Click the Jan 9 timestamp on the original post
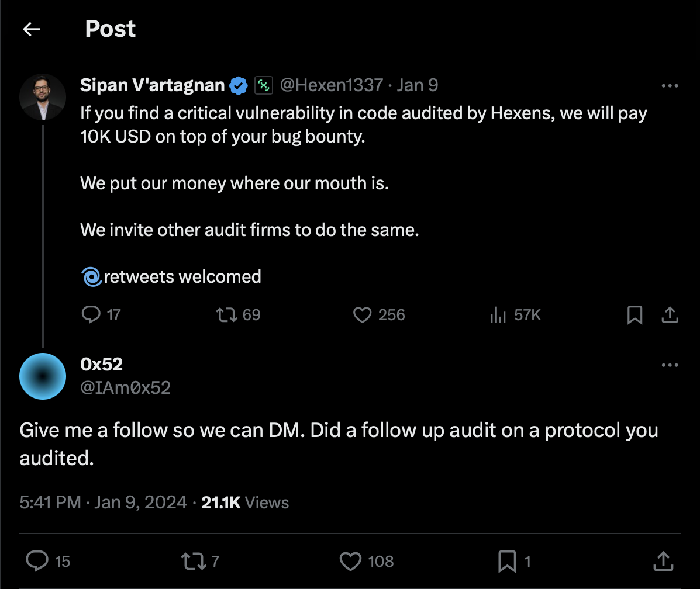The height and width of the screenshot is (589, 700). click(x=417, y=85)
